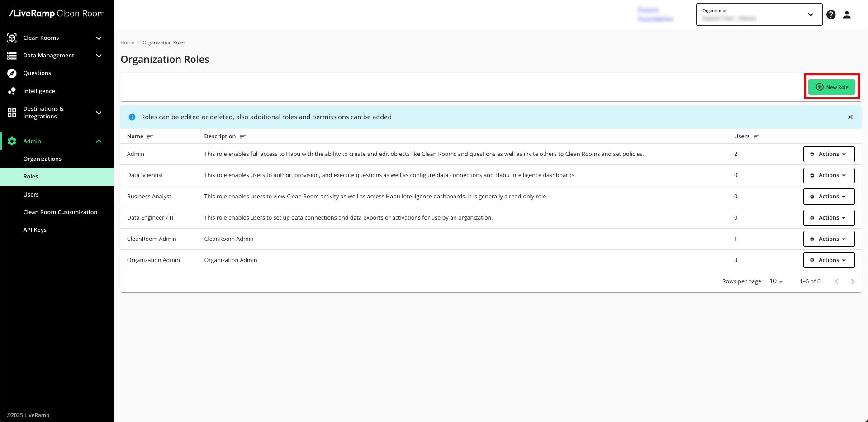The image size is (868, 422).
Task: Select the Data Engineer / IT role name
Action: click(x=150, y=218)
